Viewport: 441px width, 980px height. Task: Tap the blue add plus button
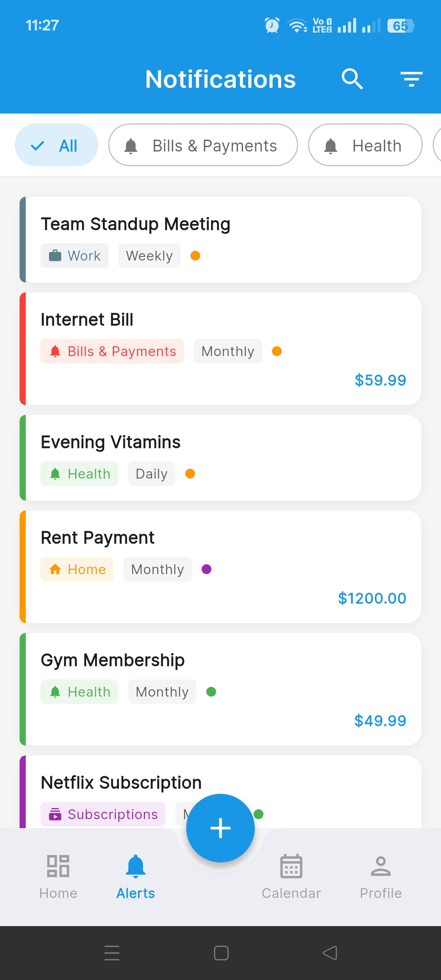220,828
